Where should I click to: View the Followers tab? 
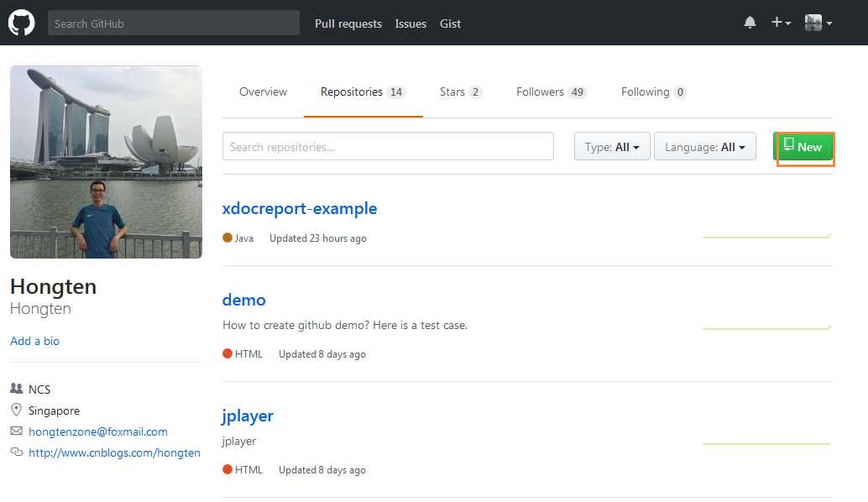[551, 92]
